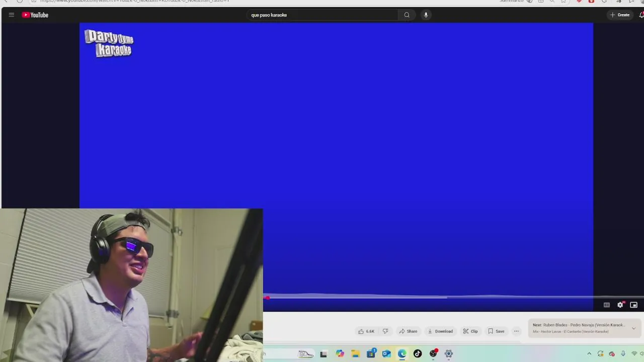Submit search with the magnifier button
644x362 pixels.
[407, 15]
